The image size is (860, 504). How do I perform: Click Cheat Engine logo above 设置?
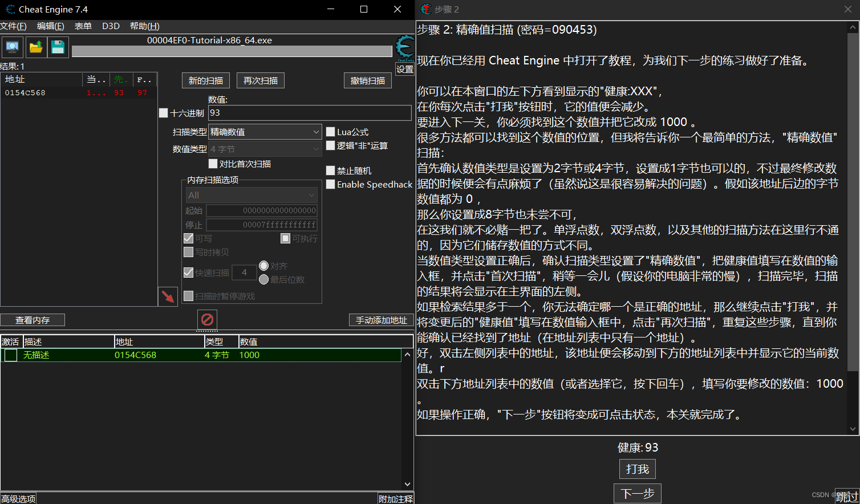(405, 48)
